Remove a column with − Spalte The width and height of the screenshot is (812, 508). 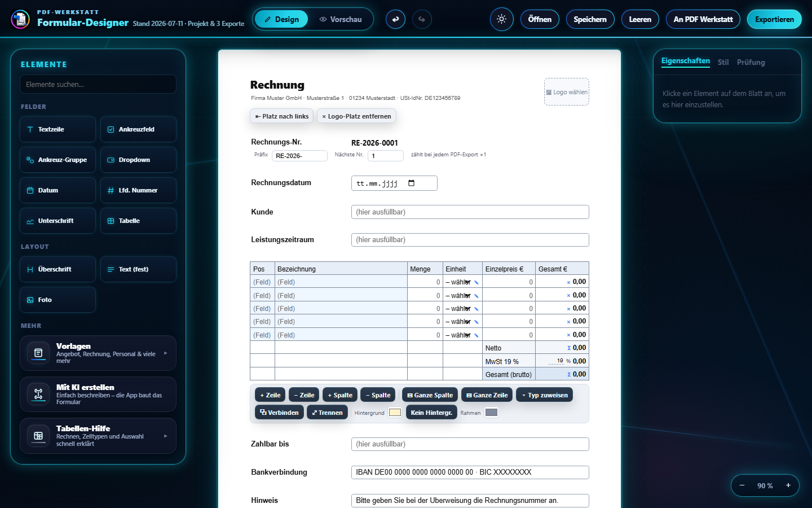[378, 395]
